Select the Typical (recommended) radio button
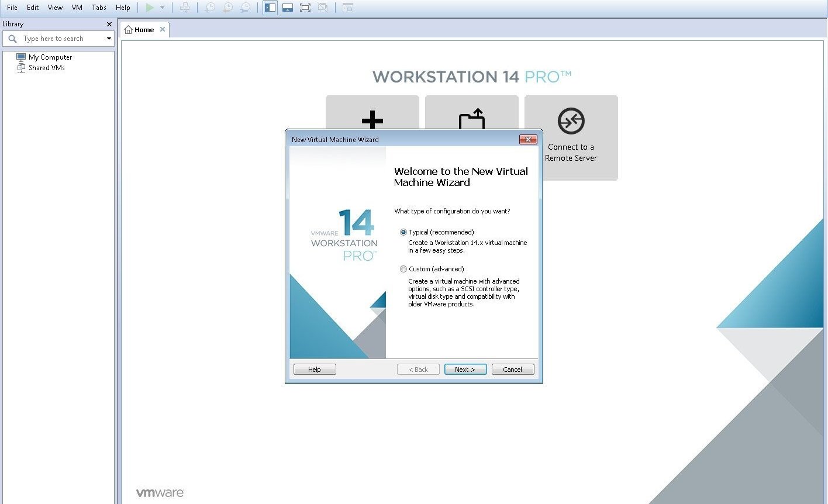 pos(403,232)
